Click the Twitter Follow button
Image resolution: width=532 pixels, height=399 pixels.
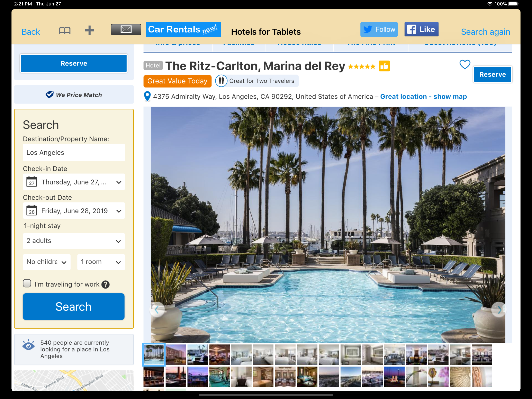tap(379, 29)
